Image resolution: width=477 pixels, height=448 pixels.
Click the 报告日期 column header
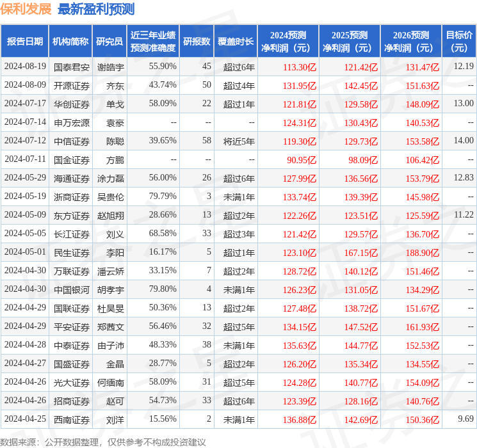pos(25,42)
